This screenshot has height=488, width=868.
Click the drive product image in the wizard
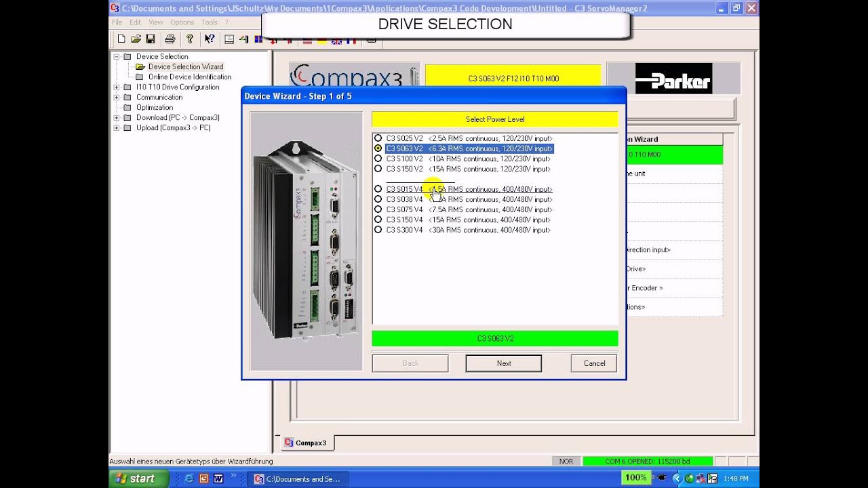pos(306,241)
